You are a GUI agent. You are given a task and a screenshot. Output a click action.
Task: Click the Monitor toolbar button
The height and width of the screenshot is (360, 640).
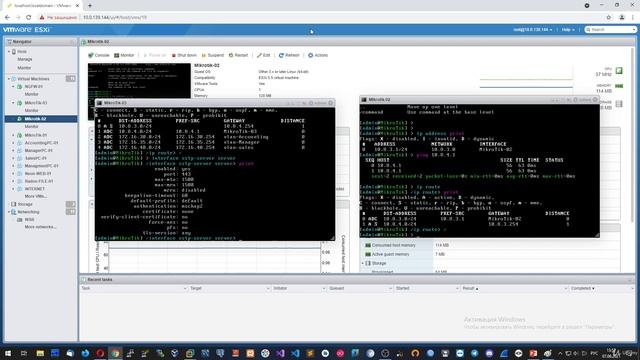124,55
